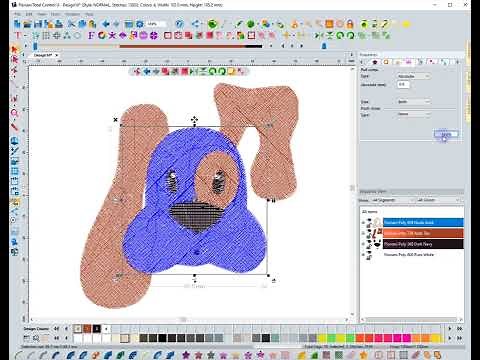Pick the beige design color swatch
Viewport: 480px width, 360px height.
tap(77, 329)
